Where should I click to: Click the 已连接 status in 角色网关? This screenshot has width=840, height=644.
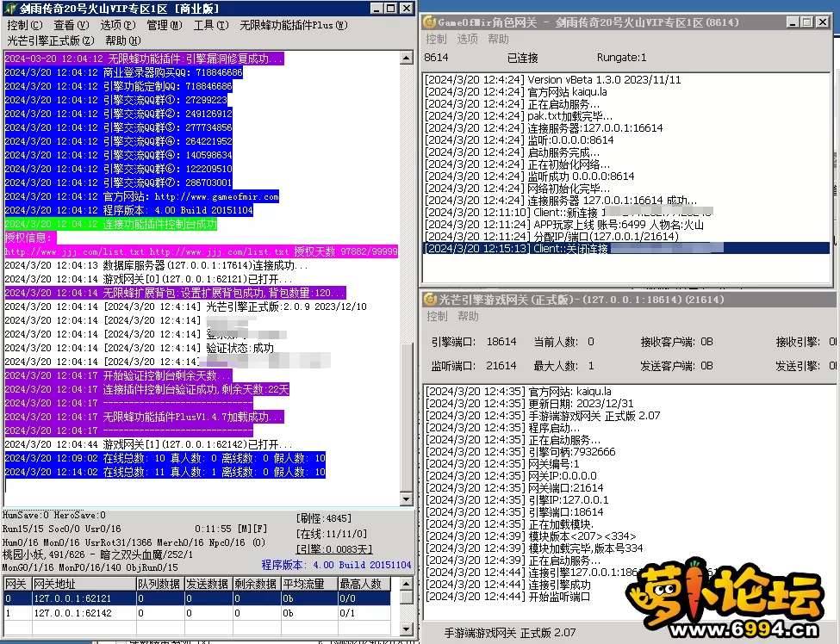coord(522,58)
